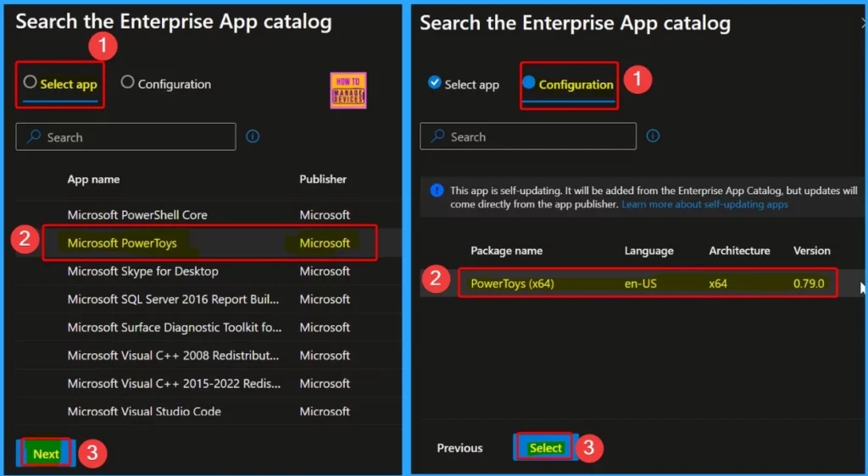868x476 pixels.
Task: Click the Language column header
Action: pyautogui.click(x=648, y=251)
